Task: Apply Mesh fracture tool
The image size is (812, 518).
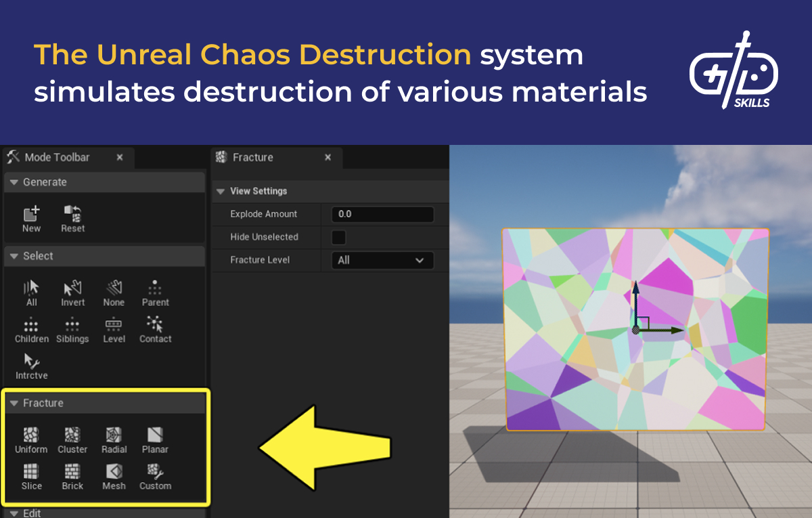Action: tap(114, 477)
